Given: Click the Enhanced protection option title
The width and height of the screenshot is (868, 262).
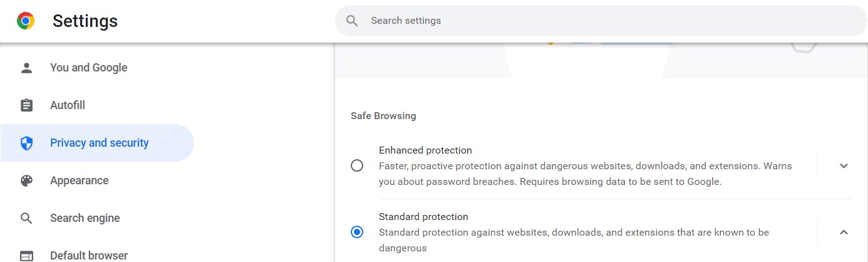Looking at the screenshot, I should coord(425,150).
